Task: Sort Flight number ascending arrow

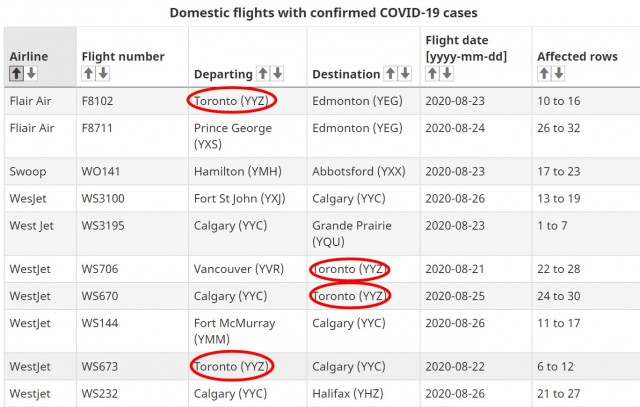Action: click(x=88, y=73)
